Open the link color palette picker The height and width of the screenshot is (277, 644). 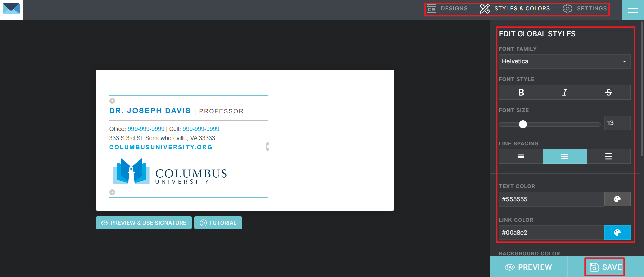[x=617, y=233]
